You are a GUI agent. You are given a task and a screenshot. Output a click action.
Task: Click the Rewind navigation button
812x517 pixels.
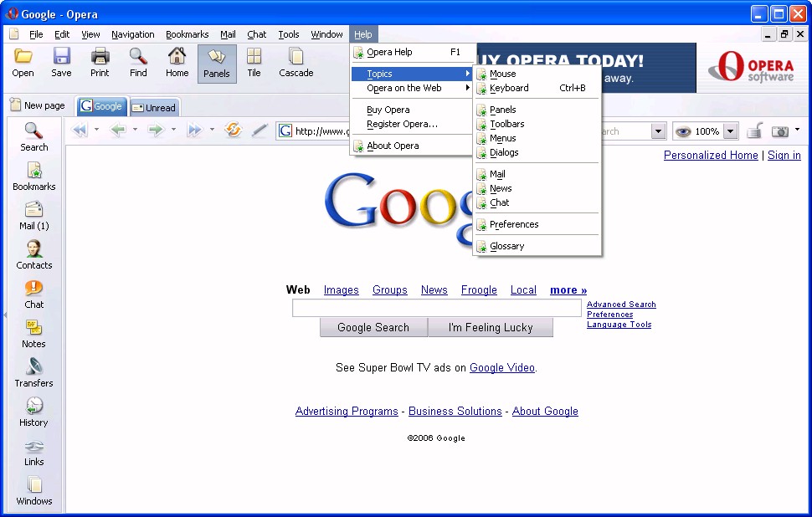point(80,130)
